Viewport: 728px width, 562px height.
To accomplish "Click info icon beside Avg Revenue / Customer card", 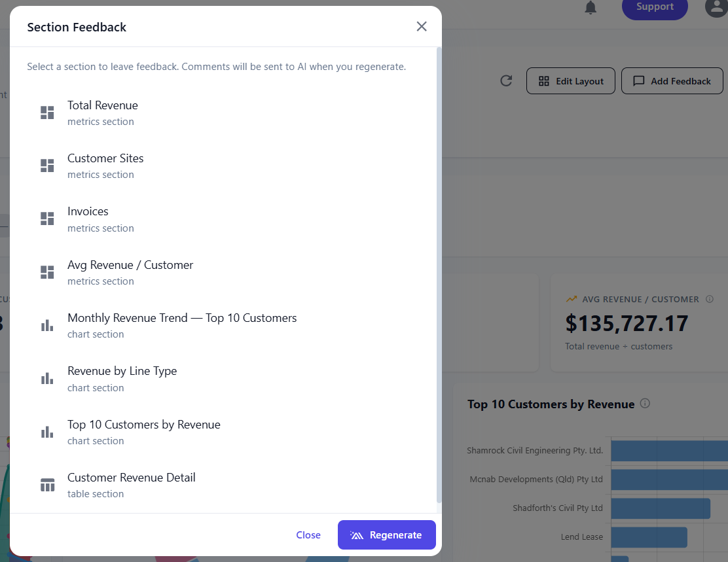I will pos(710,299).
